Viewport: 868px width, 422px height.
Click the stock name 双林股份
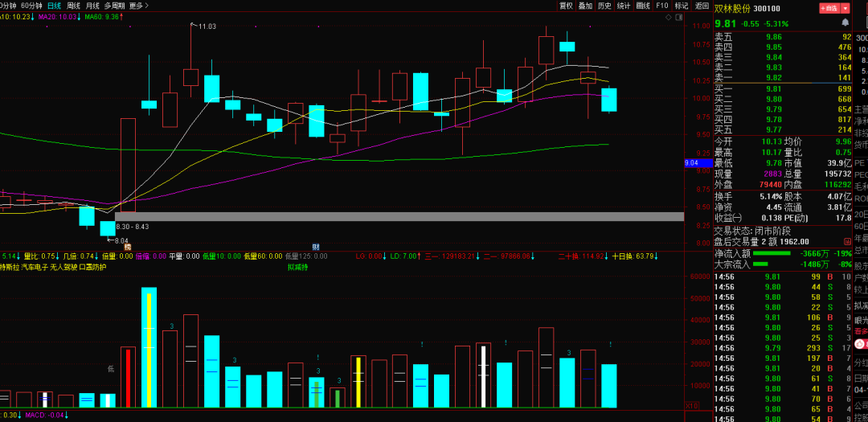(x=731, y=8)
